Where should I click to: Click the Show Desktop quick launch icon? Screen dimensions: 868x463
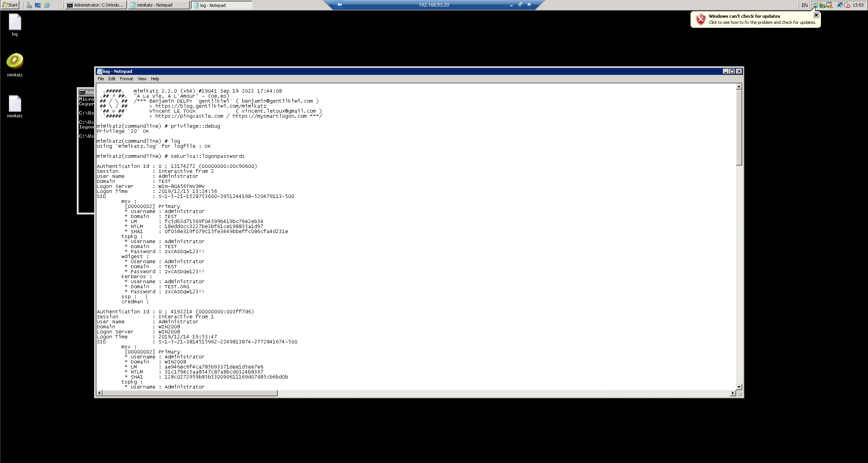point(38,5)
